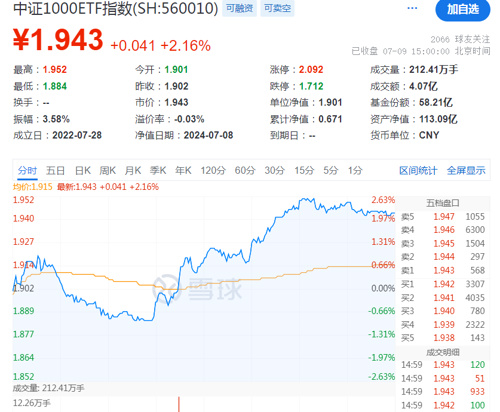Click the 跌停 value 1.712
The width and height of the screenshot is (500, 412).
point(311,86)
